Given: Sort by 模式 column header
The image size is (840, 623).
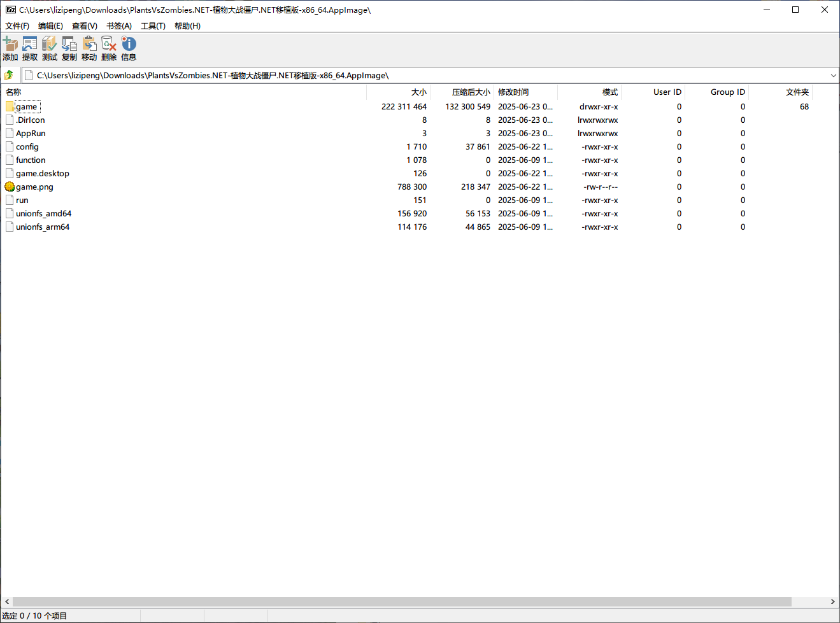Looking at the screenshot, I should [590, 92].
